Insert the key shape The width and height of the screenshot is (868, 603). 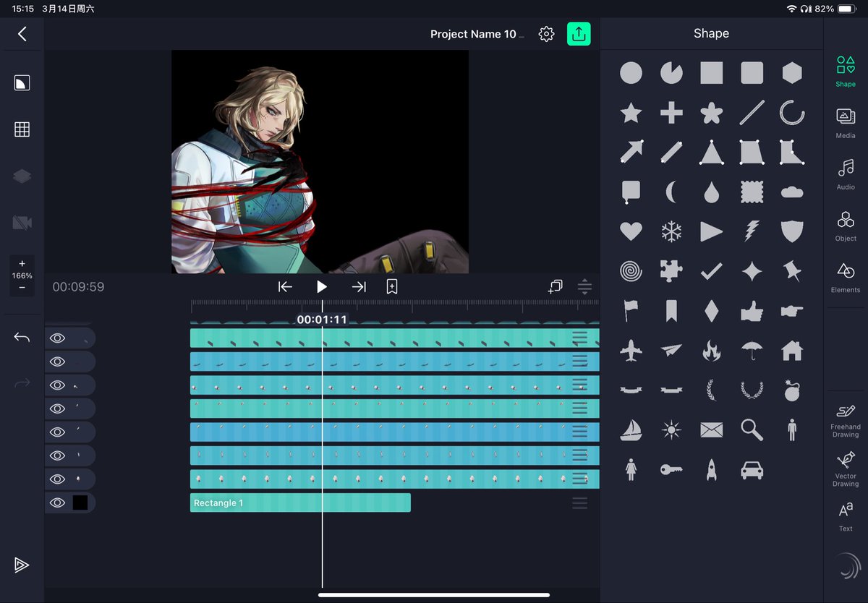click(x=671, y=470)
